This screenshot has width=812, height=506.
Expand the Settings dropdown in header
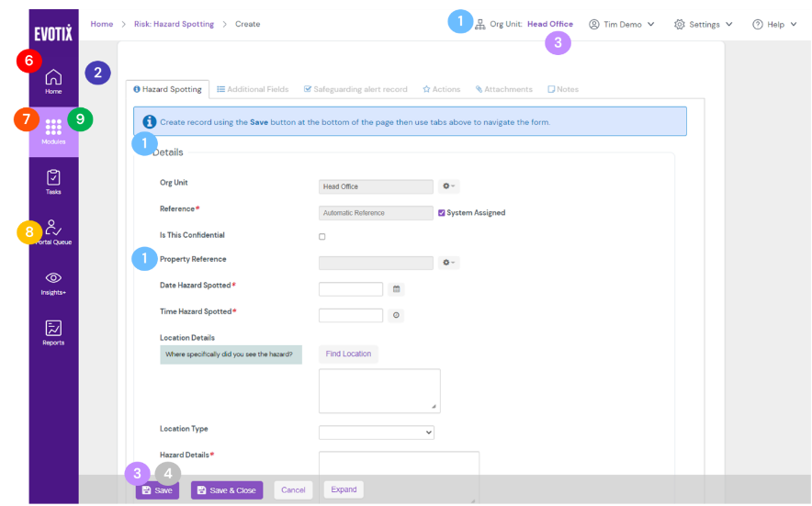tap(704, 24)
